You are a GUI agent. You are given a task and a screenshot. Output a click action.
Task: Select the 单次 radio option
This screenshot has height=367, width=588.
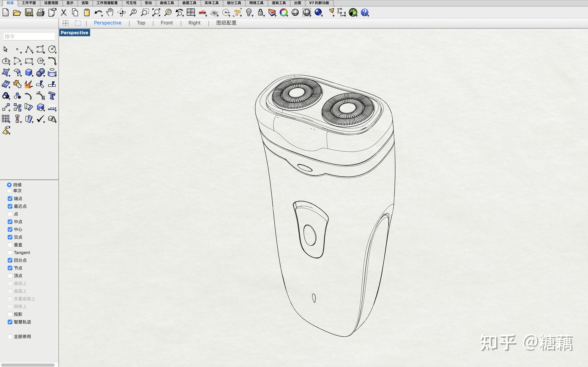click(x=9, y=191)
